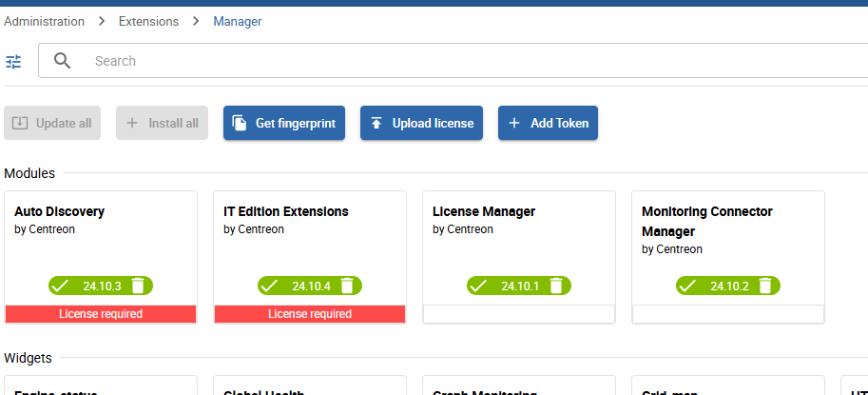Open the Manager breadcrumb
The image size is (868, 395).
click(238, 22)
